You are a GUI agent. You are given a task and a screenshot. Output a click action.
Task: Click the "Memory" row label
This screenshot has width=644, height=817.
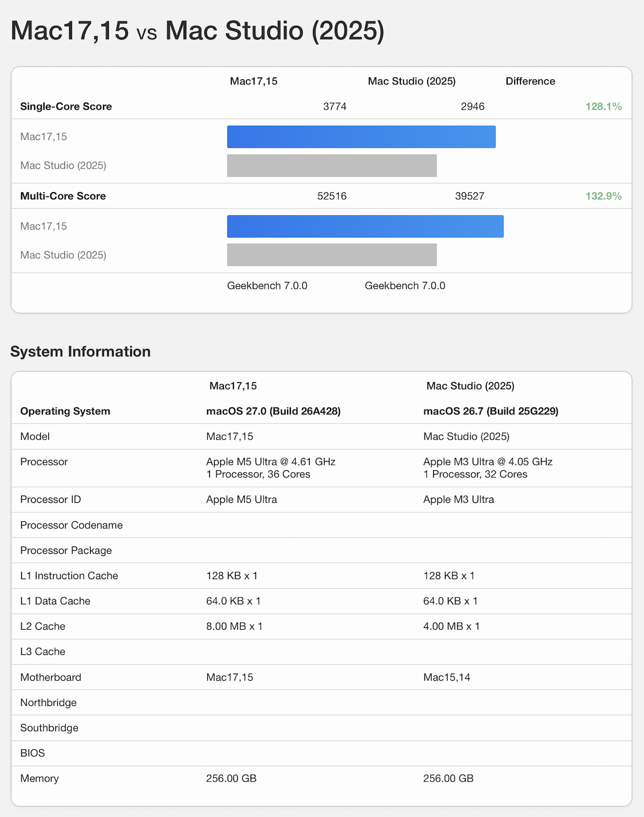click(40, 778)
